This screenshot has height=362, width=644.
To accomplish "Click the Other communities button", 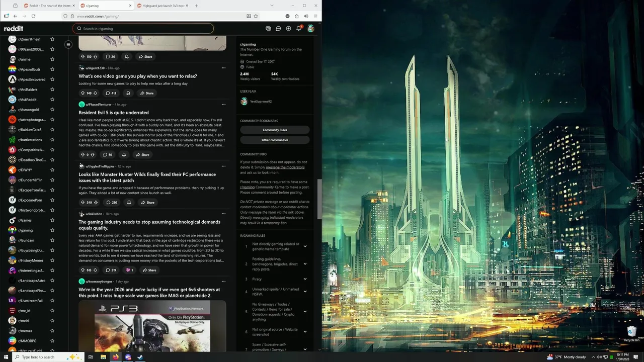I will (x=275, y=140).
